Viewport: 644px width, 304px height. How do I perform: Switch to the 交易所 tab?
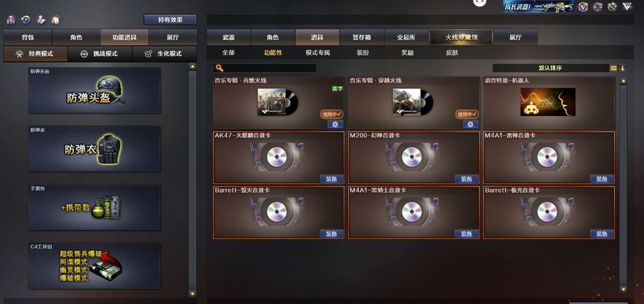pos(406,38)
